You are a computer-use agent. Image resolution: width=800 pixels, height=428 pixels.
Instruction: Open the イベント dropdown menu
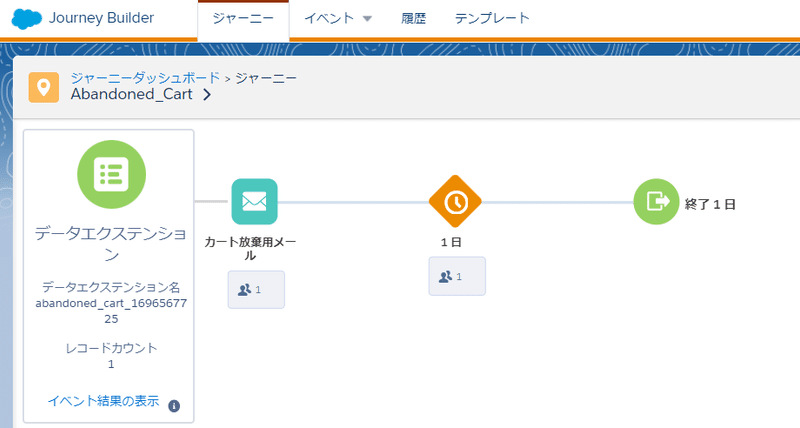(x=338, y=18)
